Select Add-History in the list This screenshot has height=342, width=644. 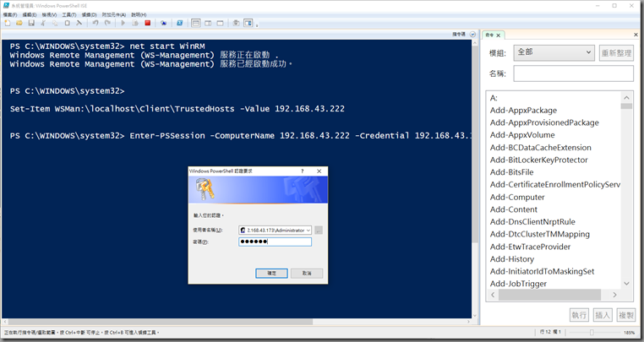pyautogui.click(x=512, y=259)
